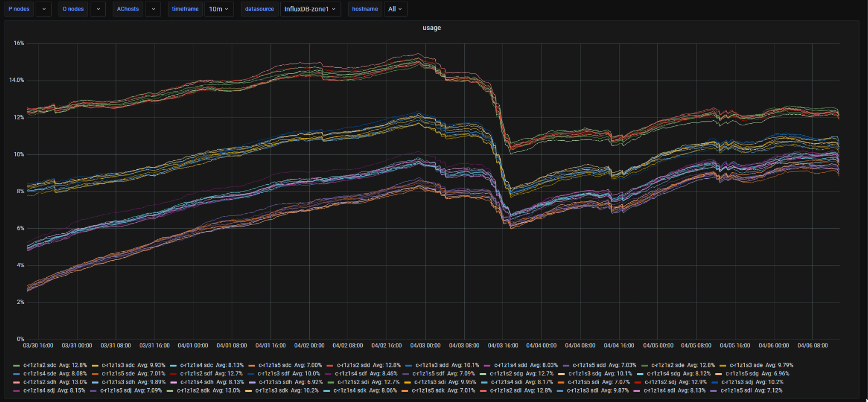The height and width of the screenshot is (402, 868).
Task: Open color picker for c-r1z1s2 sdd
Action: pos(329,365)
